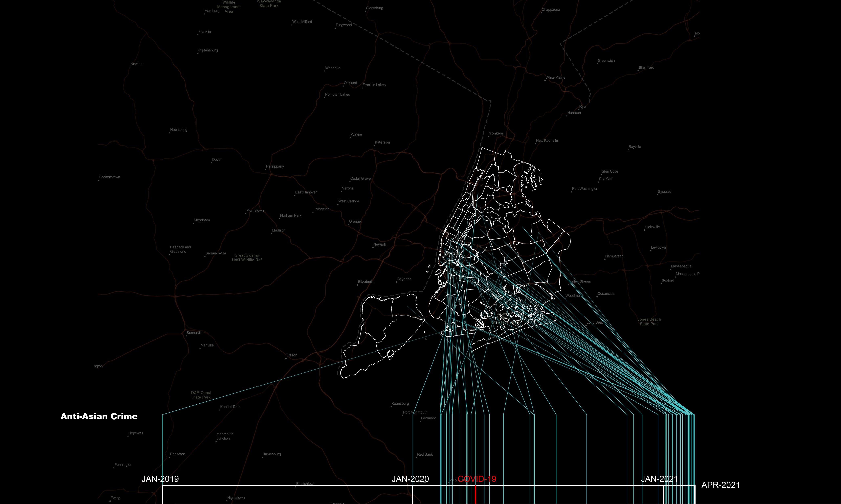
Task: Click the APR-2021 timeline end label
Action: pyautogui.click(x=720, y=485)
